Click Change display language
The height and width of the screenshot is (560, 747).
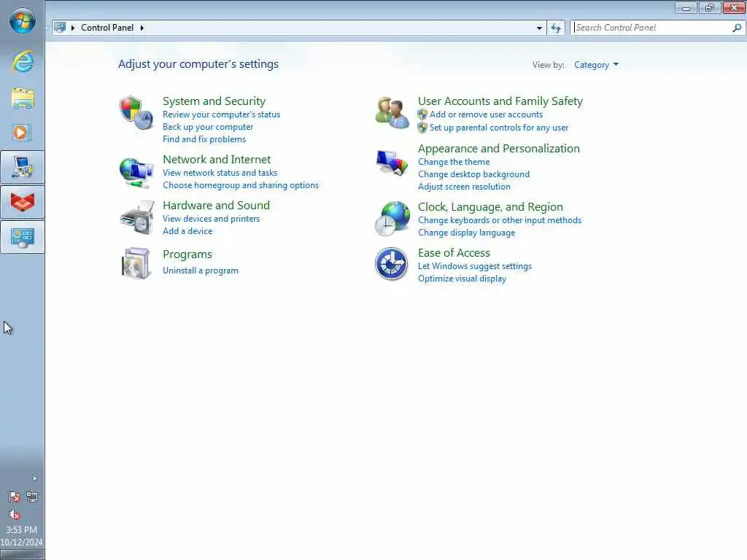pos(466,233)
